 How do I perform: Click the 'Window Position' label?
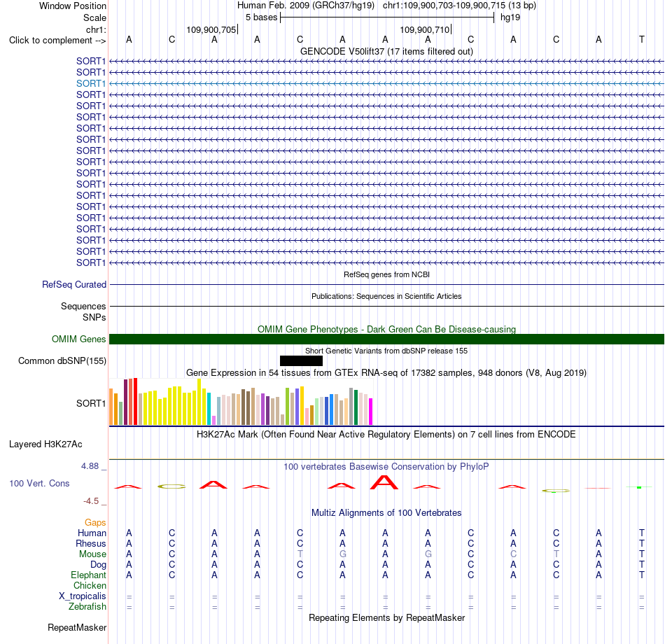pyautogui.click(x=73, y=6)
